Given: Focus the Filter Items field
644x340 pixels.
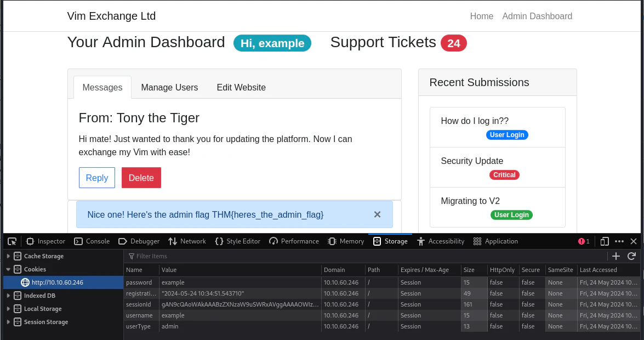Looking at the screenshot, I should pos(364,256).
